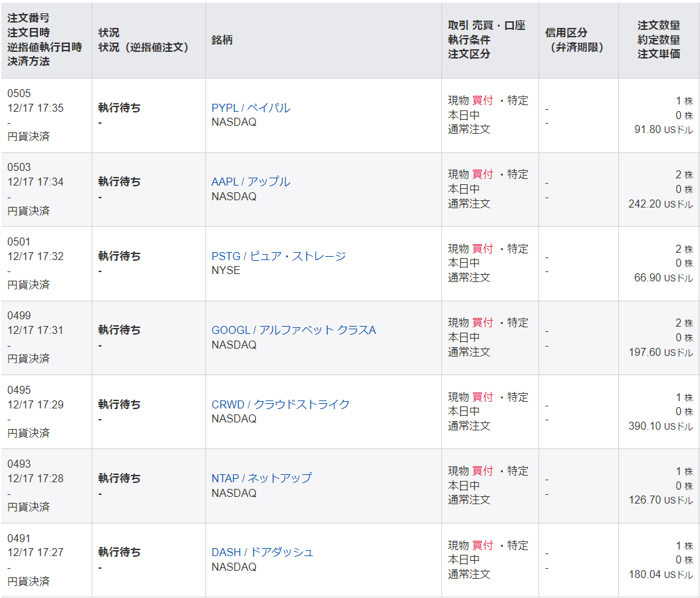Select order number 0499
The height and width of the screenshot is (598, 700).
[x=19, y=315]
